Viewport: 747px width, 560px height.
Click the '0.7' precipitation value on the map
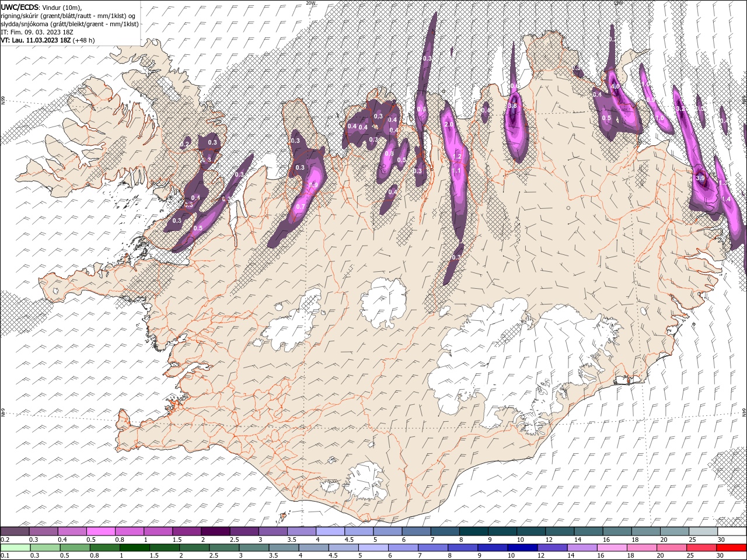tap(301, 206)
